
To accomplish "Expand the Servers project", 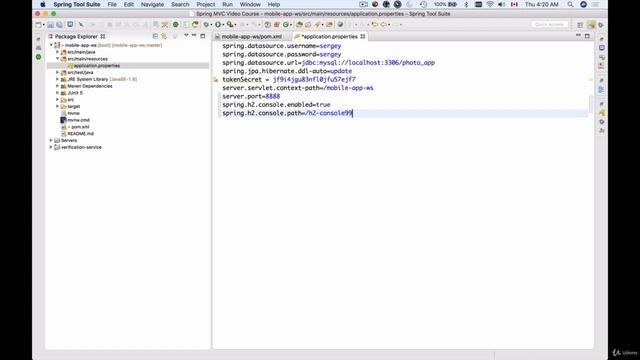I will coord(51,140).
